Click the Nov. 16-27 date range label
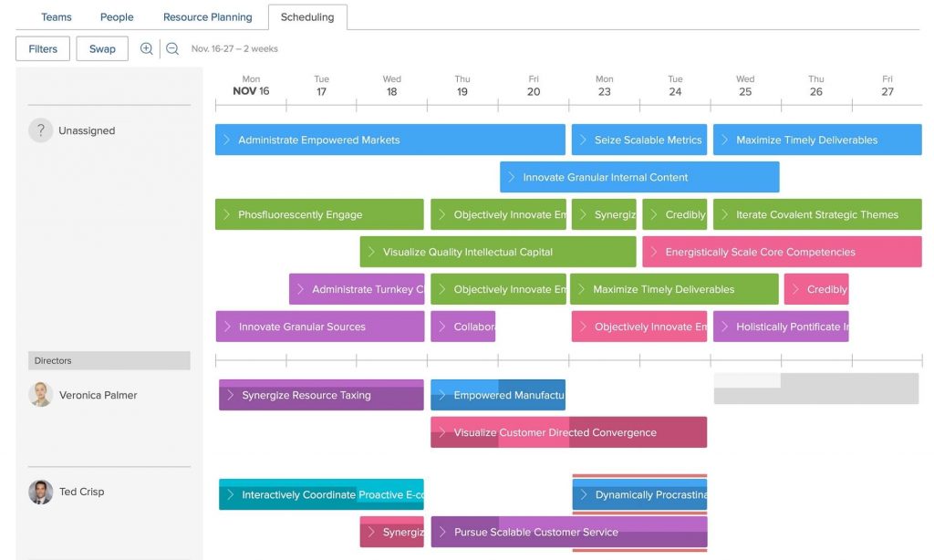 pos(233,48)
